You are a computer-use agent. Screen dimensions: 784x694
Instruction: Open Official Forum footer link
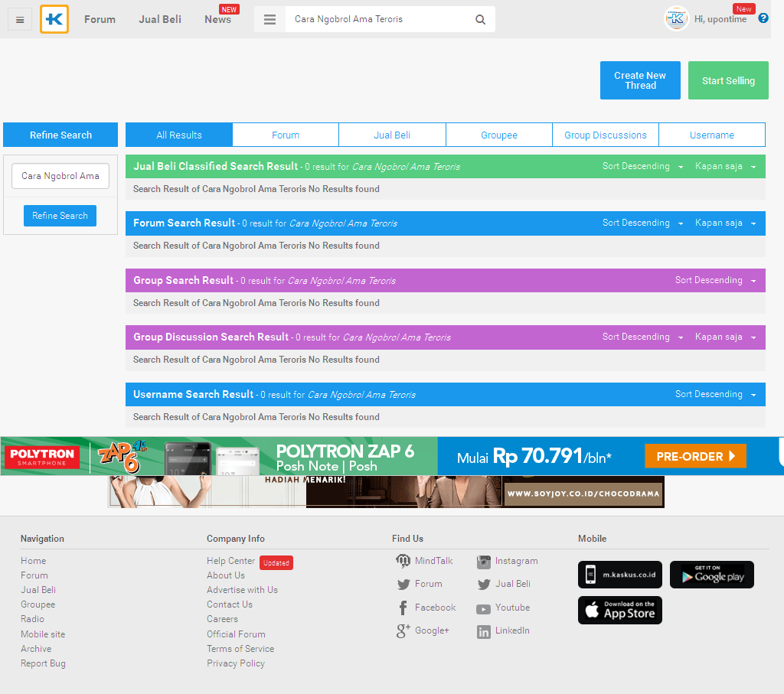click(x=237, y=634)
